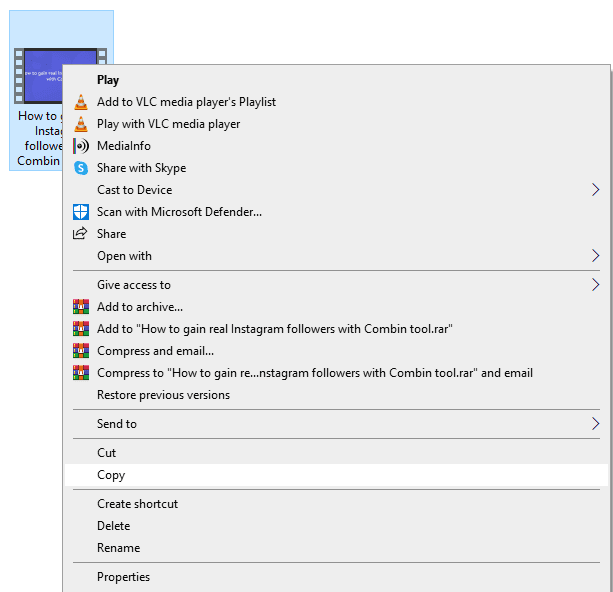The image size is (613, 592).
Task: Expand the Open with submenu arrow
Action: pos(595,256)
